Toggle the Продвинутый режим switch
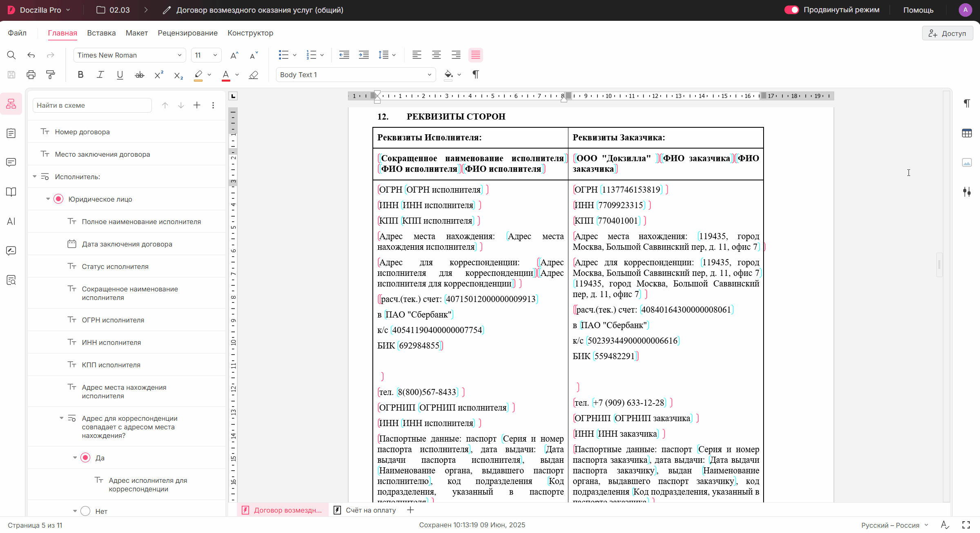Screen dimensions: 980x533 pyautogui.click(x=791, y=10)
